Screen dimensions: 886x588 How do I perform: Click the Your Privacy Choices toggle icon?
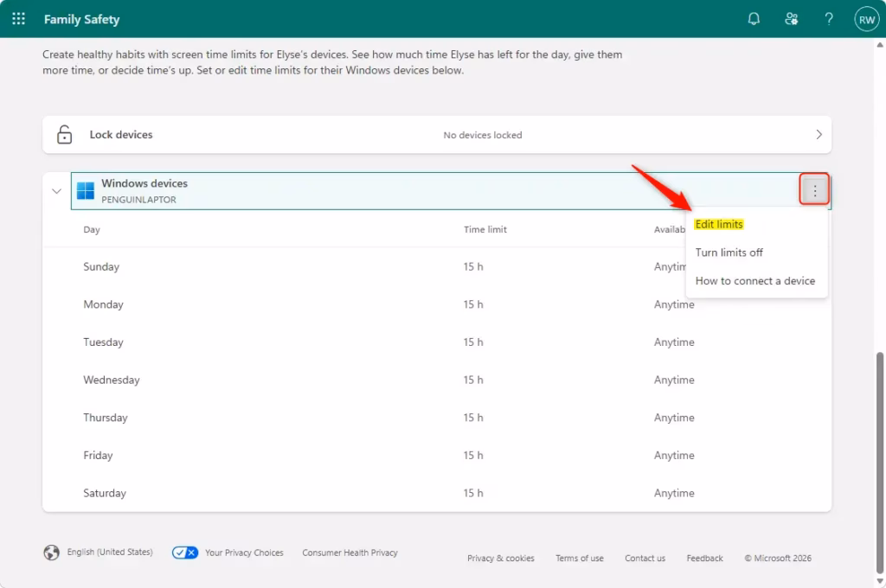185,553
